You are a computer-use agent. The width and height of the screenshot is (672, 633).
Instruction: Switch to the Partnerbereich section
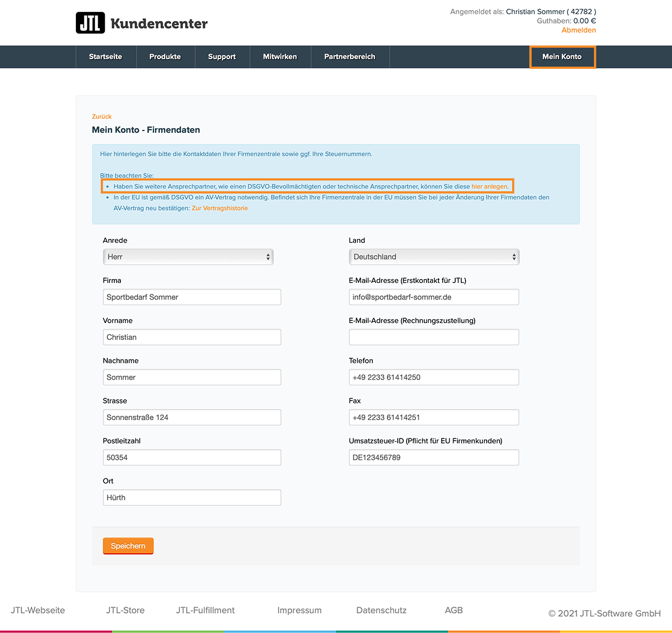[350, 57]
